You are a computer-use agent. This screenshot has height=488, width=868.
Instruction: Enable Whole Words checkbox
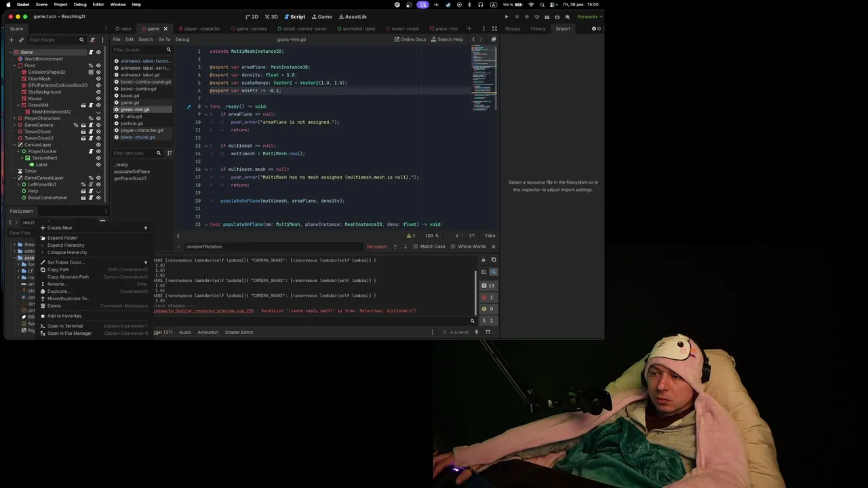pos(470,247)
